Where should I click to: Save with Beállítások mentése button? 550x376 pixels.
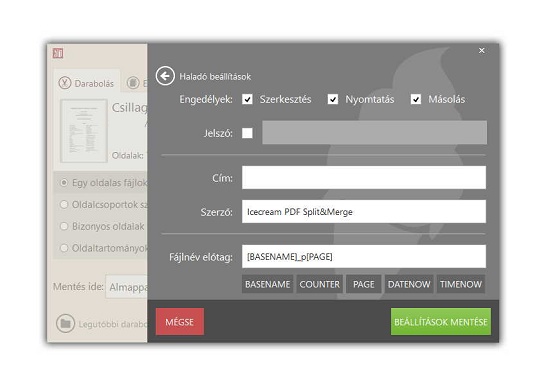click(x=441, y=322)
